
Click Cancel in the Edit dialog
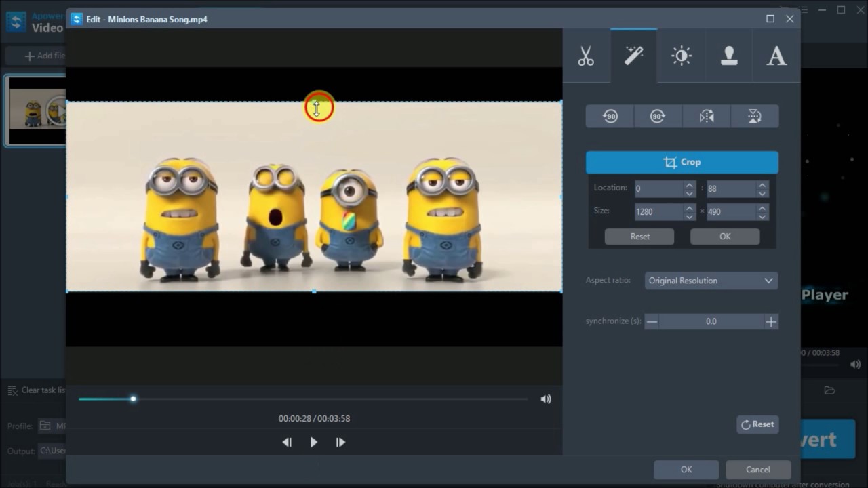tap(758, 470)
